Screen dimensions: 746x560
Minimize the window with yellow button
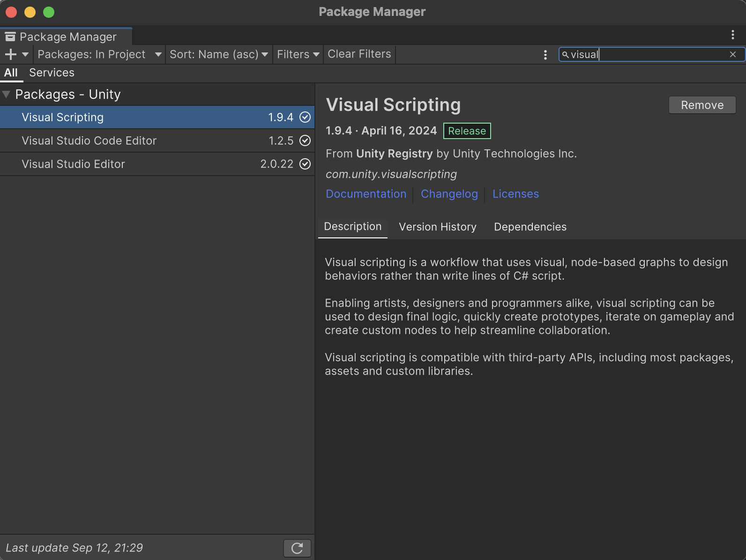point(30,12)
